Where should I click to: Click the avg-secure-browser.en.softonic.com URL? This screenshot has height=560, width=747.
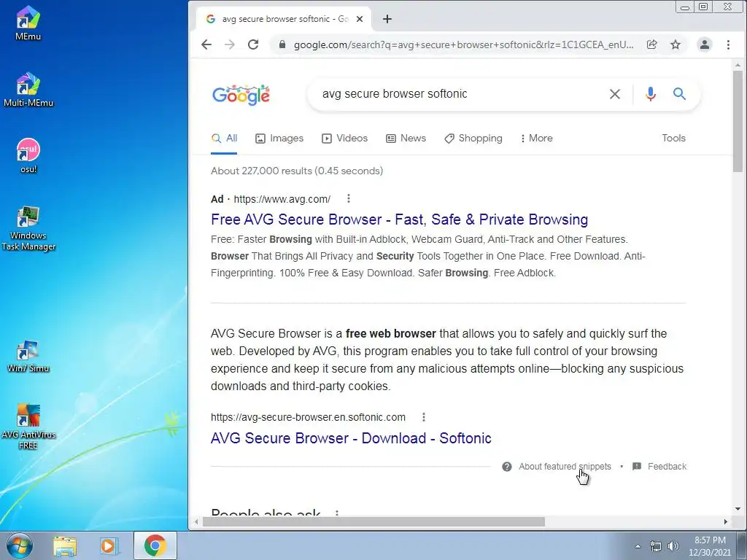tap(309, 417)
